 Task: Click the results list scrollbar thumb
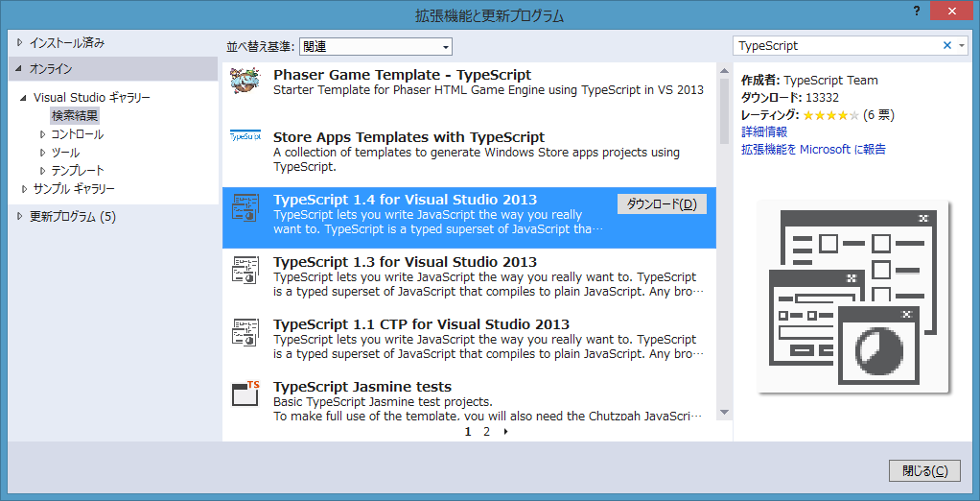pyautogui.click(x=724, y=110)
